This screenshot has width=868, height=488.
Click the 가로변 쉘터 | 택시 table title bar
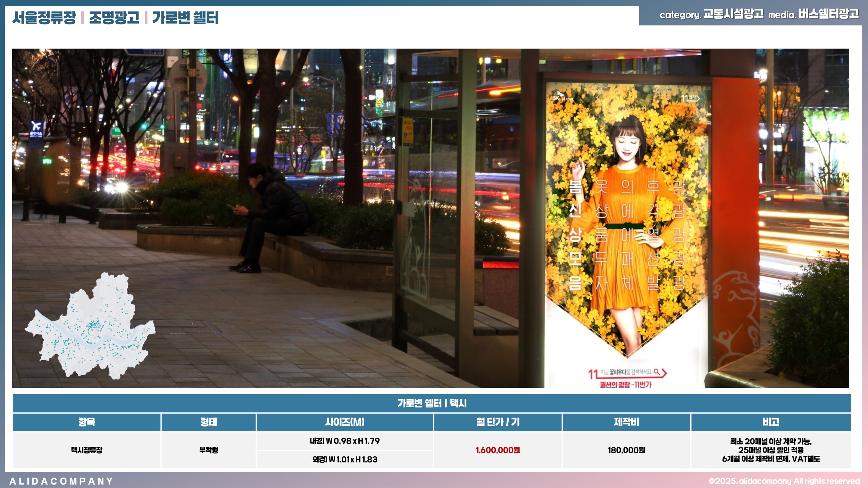[432, 403]
